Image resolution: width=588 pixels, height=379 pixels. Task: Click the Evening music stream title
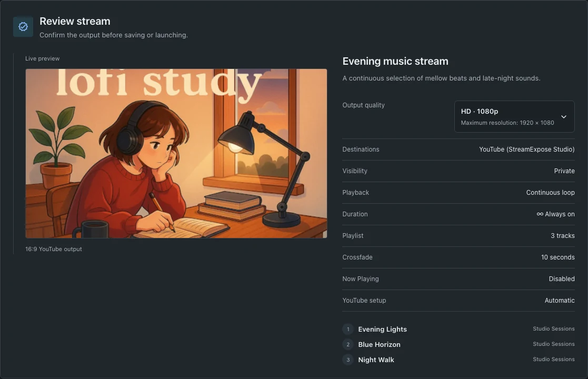395,61
